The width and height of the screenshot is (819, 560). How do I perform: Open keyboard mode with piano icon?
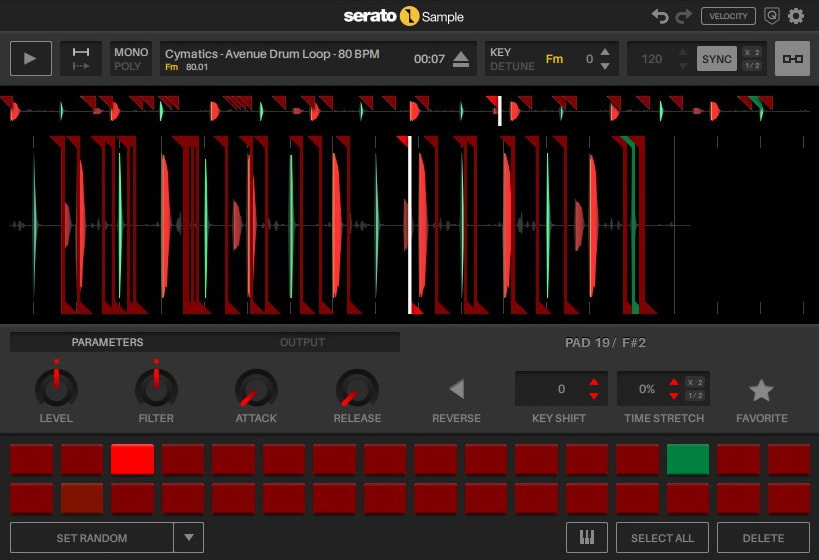587,538
